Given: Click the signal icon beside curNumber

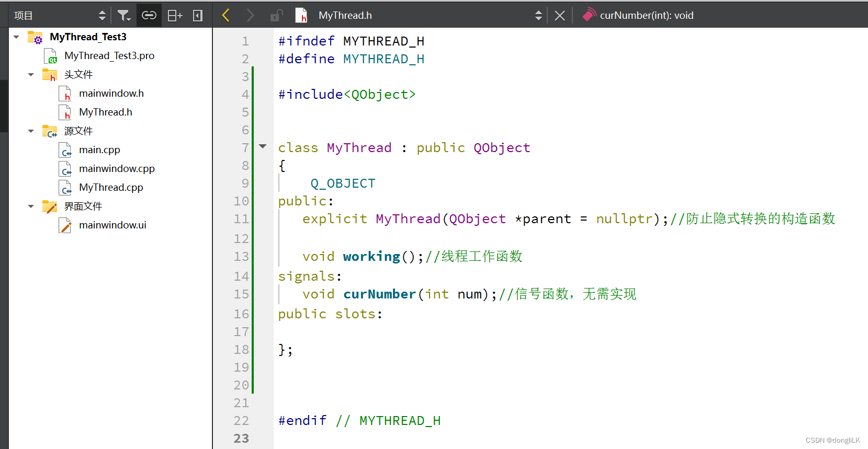Looking at the screenshot, I should tap(589, 15).
